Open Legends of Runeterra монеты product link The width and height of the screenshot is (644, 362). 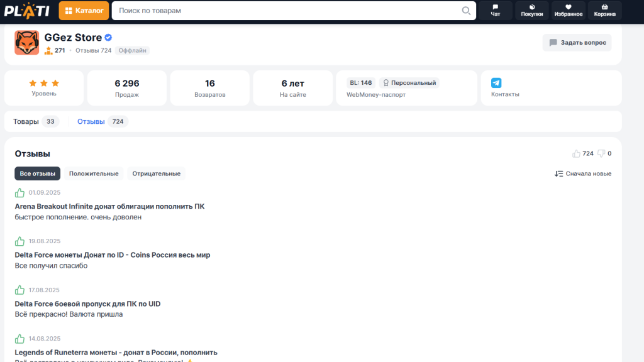tap(116, 353)
